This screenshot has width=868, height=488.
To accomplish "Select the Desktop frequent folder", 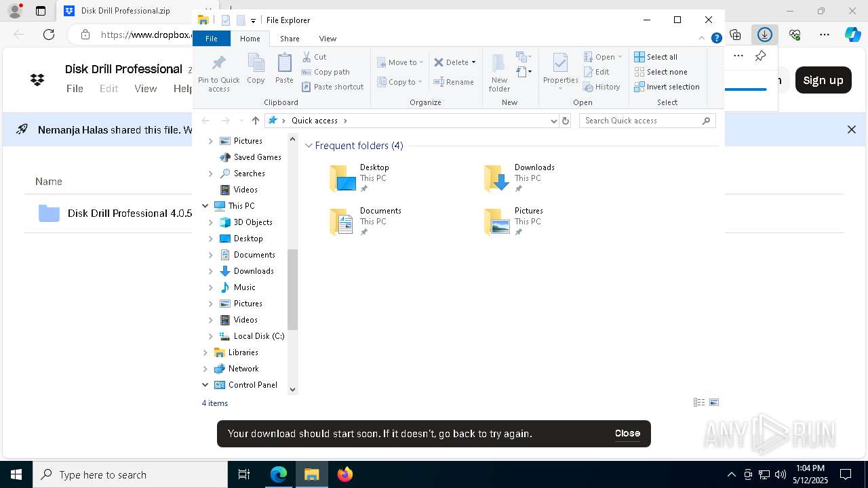I will click(359, 178).
